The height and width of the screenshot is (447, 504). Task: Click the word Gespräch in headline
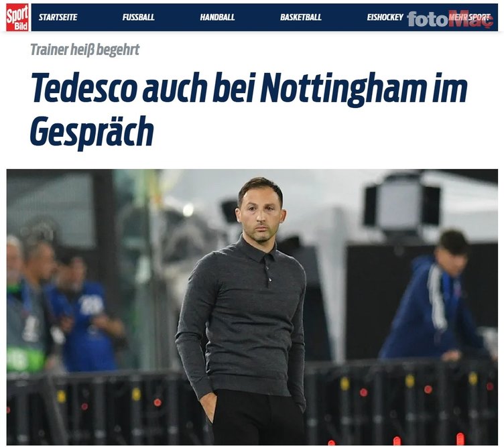(92, 132)
